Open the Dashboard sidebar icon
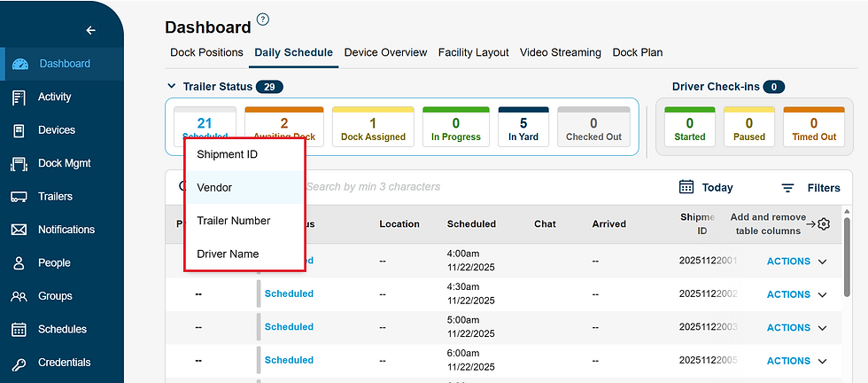This screenshot has height=383, width=868. click(19, 64)
